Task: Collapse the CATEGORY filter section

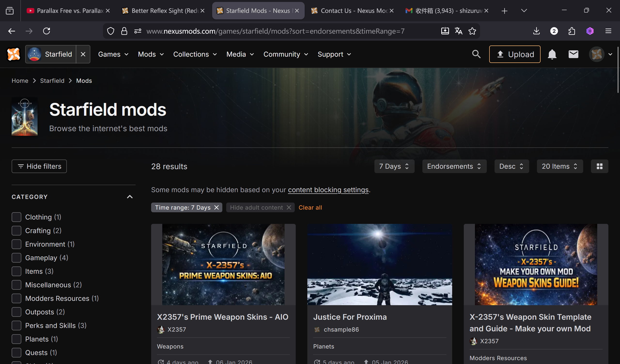Action: pos(130,197)
